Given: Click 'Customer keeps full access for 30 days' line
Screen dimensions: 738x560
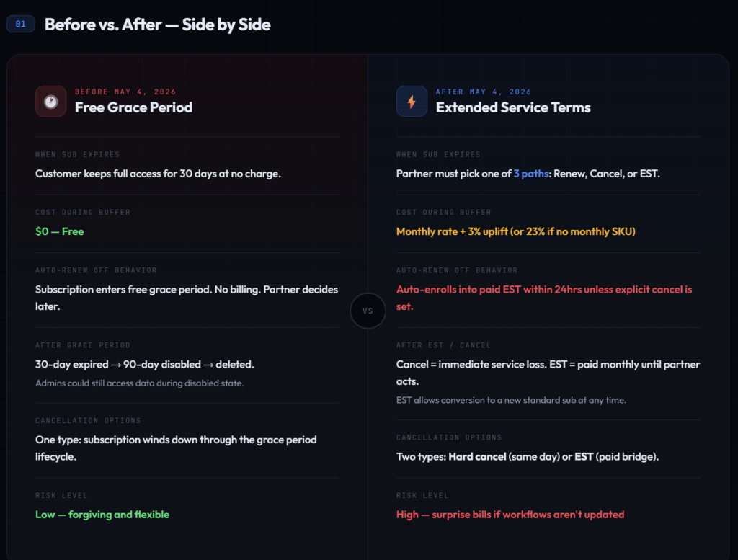Looking at the screenshot, I should 158,174.
